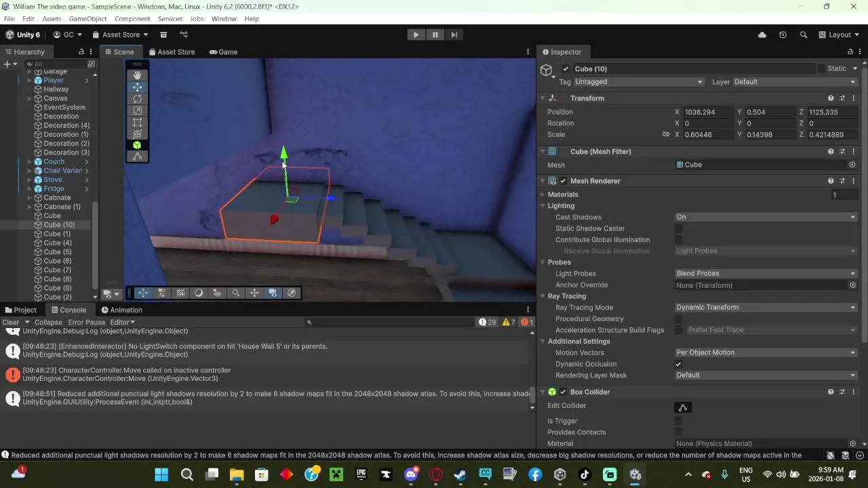Click the Package Manager icon in toolbar
The width and height of the screenshot is (868, 488).
[x=163, y=35]
